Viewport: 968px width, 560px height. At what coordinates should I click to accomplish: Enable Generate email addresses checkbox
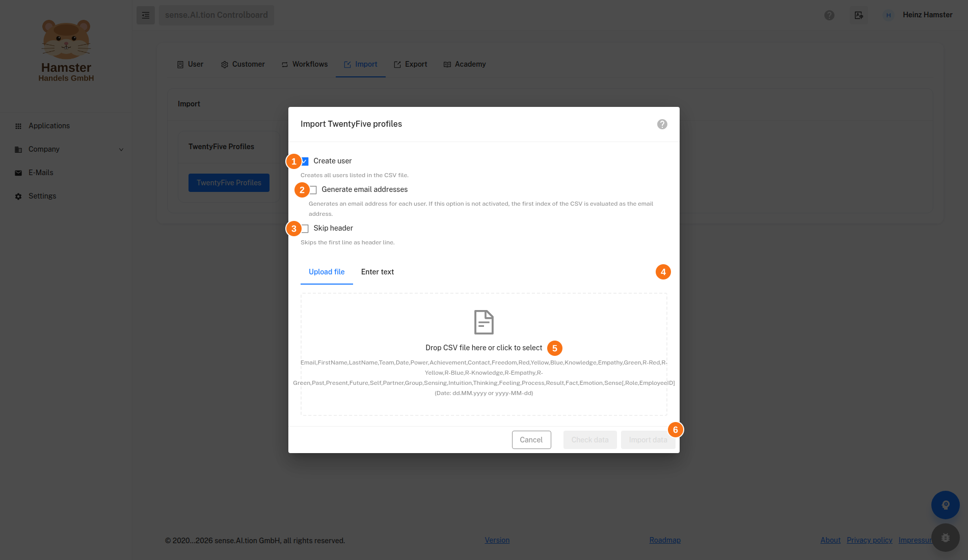(x=313, y=190)
